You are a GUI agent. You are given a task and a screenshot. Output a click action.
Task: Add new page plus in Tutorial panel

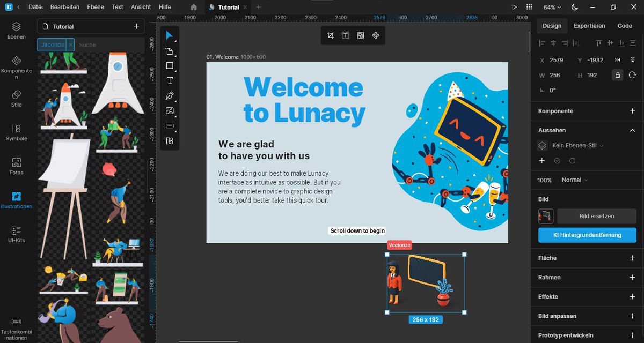(136, 26)
